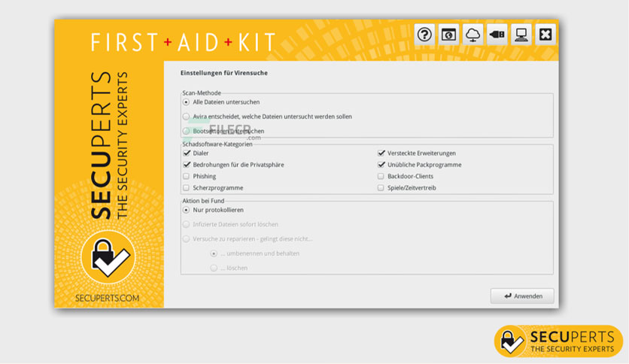The width and height of the screenshot is (629, 364).
Task: Uncheck "Versteckte Erweiterungen" checkbox
Action: pos(381,153)
